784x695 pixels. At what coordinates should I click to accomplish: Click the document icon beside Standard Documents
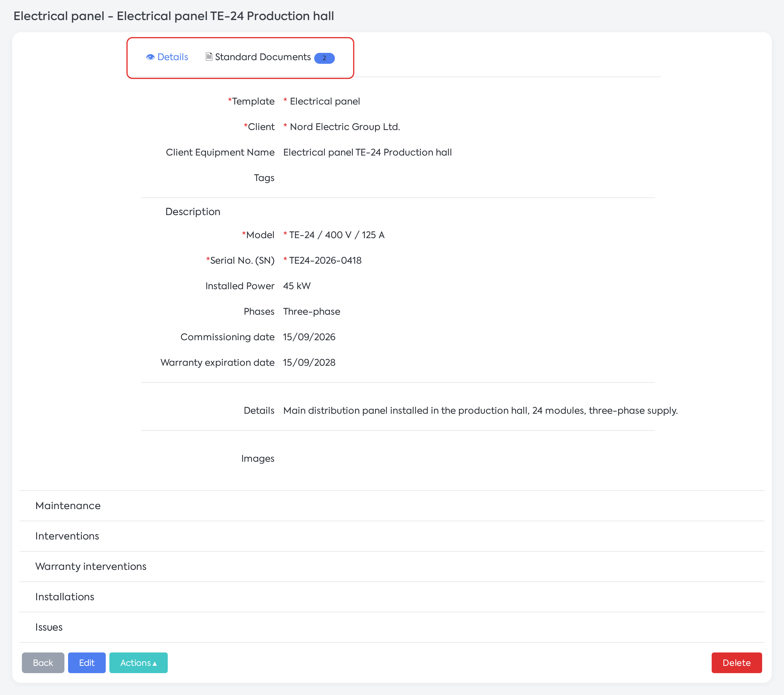(209, 57)
